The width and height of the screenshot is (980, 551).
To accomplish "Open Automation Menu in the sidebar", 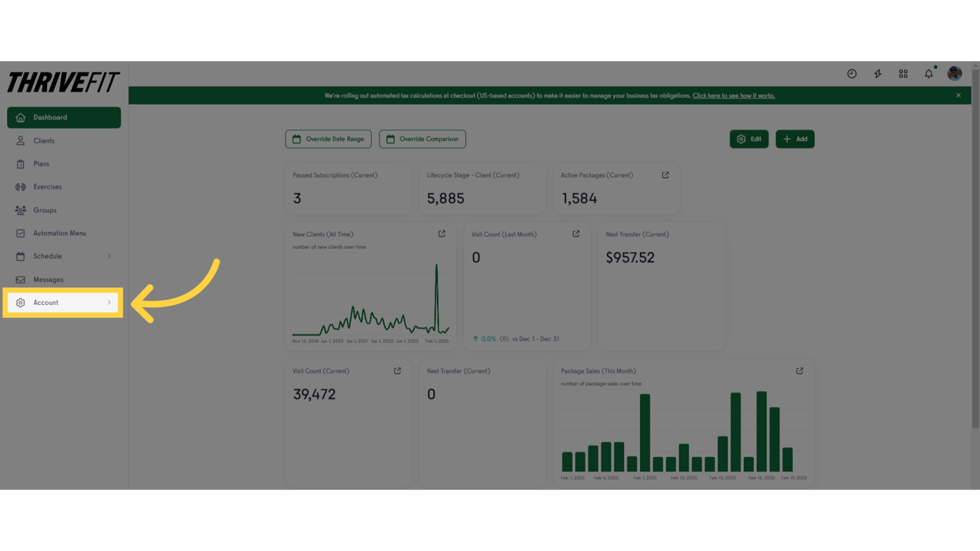I will (x=64, y=233).
